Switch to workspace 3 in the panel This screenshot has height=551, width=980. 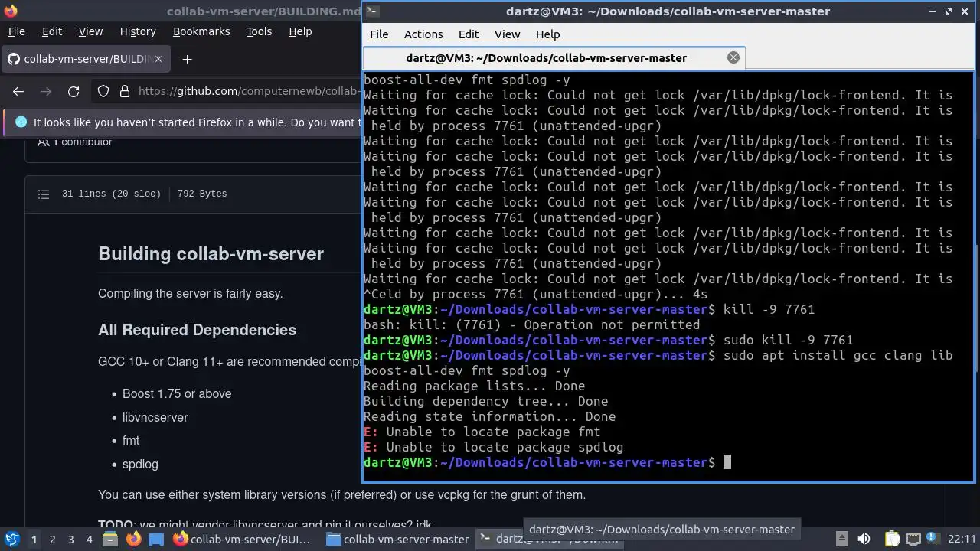click(x=70, y=540)
